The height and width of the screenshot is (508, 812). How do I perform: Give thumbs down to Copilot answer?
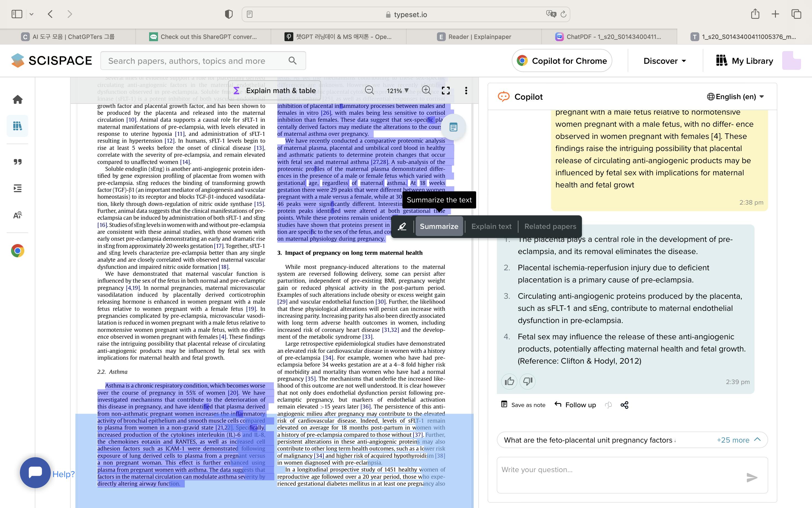(x=527, y=381)
